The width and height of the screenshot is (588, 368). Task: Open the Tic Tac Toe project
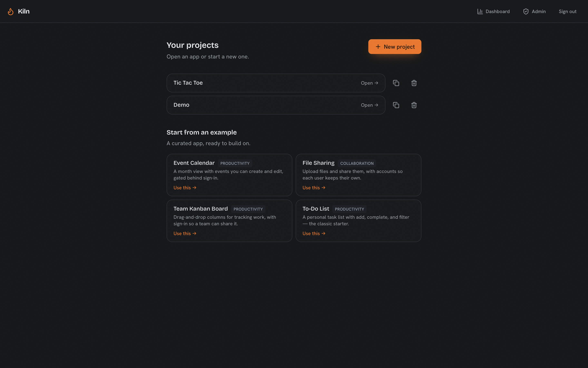(276, 83)
